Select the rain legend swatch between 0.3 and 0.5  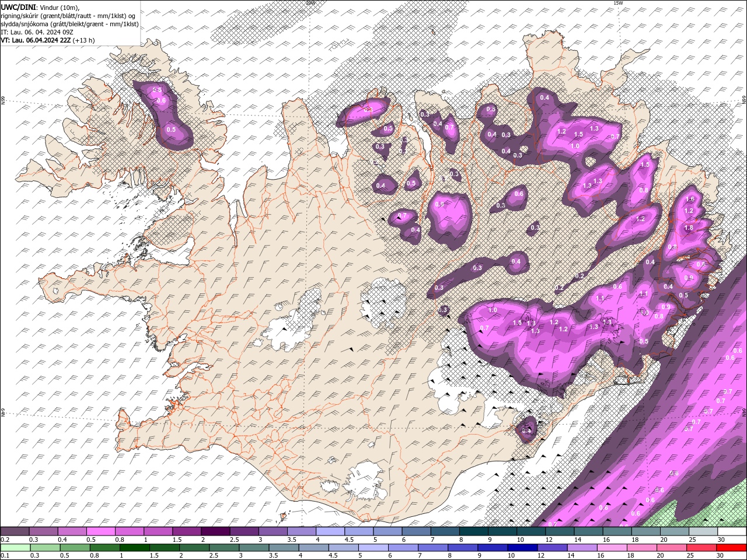point(46,547)
